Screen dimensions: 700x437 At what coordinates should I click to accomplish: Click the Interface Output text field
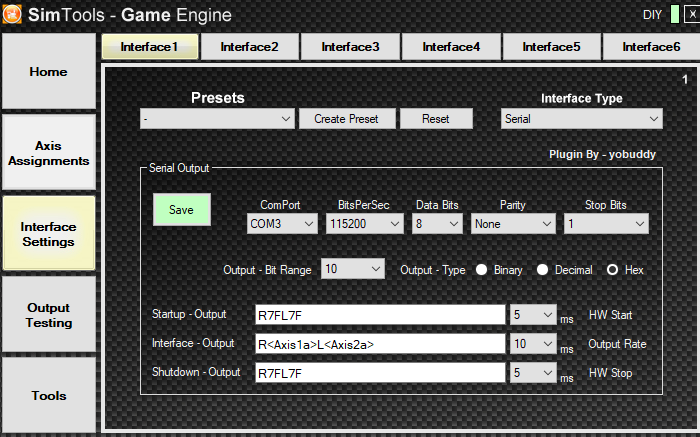(x=380, y=344)
